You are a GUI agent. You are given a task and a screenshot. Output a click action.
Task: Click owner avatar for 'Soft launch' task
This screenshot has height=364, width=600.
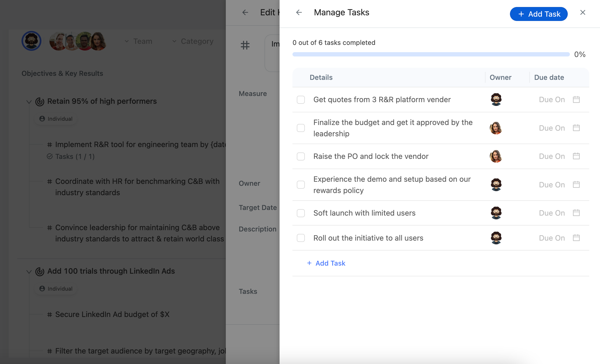(x=496, y=213)
